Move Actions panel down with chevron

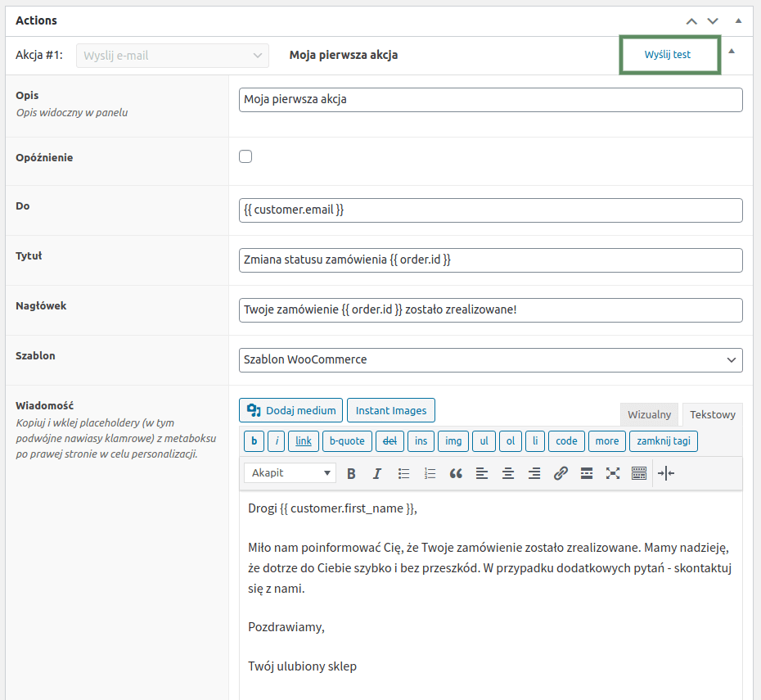(x=713, y=20)
